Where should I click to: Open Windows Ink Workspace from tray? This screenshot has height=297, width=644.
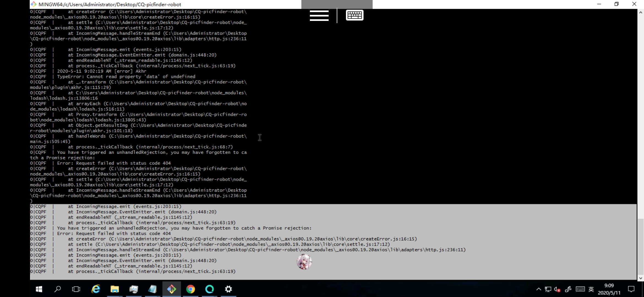568,289
